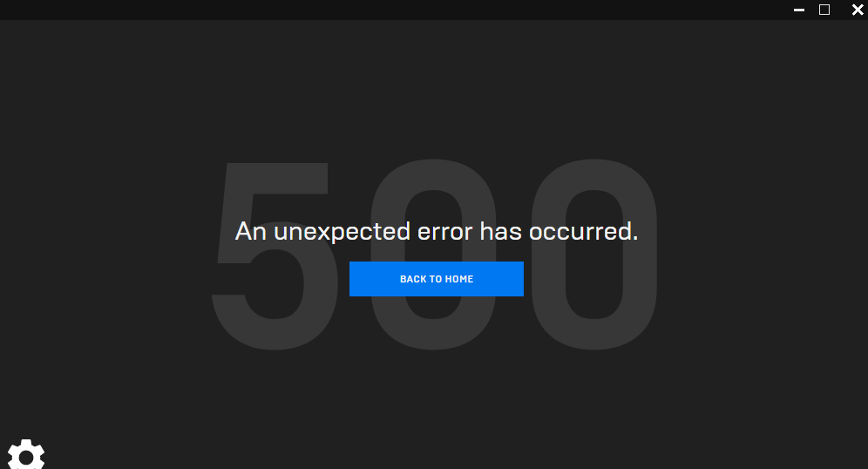Select the white cog in the bottom corner
The image size is (868, 469).
(x=26, y=455)
